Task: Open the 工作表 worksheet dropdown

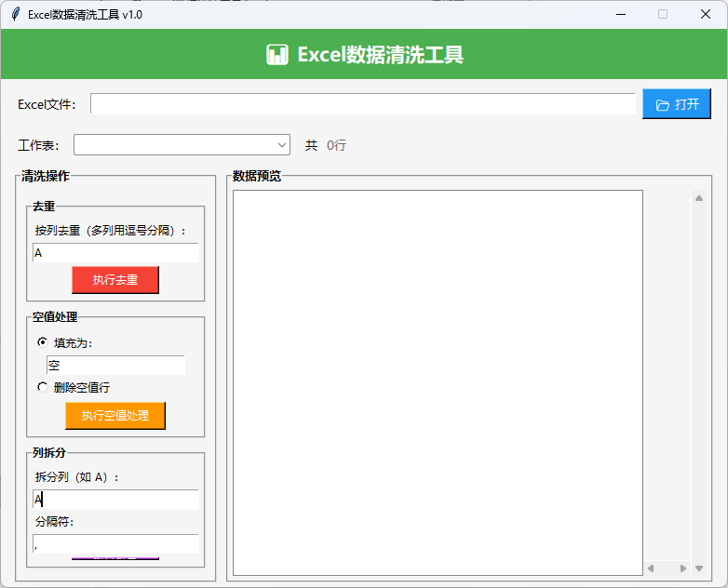Action: 182,145
